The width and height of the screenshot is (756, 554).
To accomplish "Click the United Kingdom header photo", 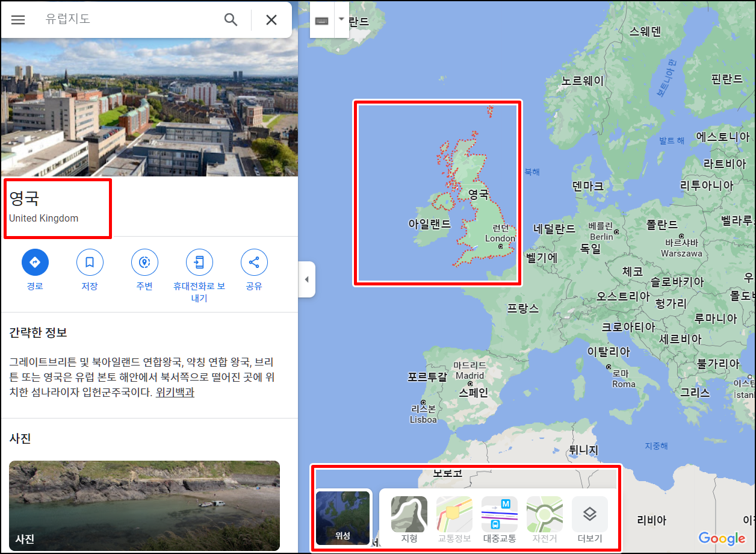I will click(149, 107).
